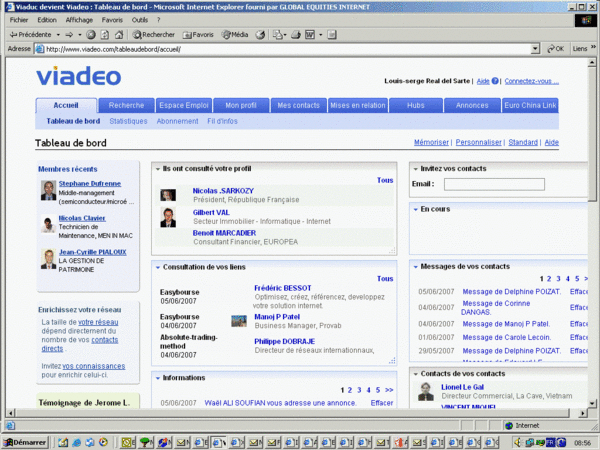Open the Euro China Link tab
Screen dimensions: 600x450
coord(530,105)
